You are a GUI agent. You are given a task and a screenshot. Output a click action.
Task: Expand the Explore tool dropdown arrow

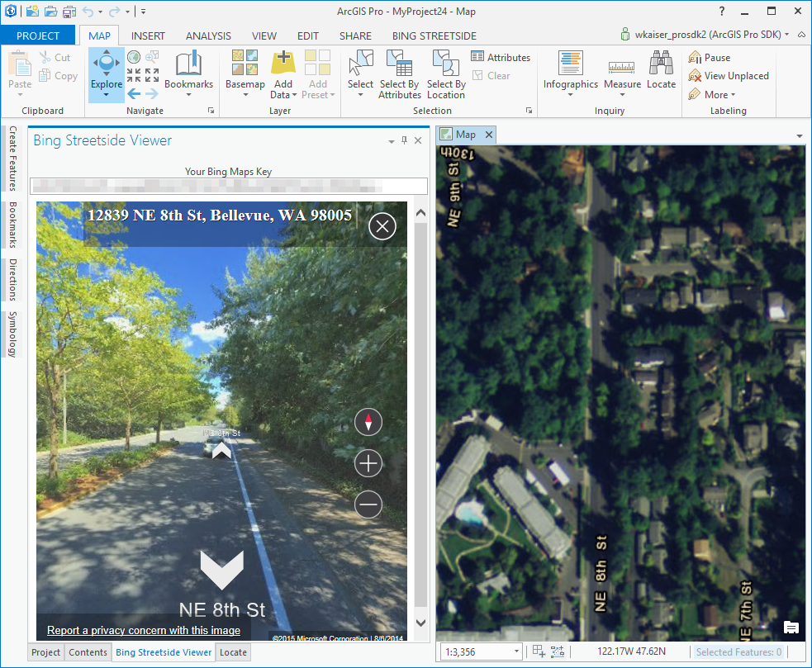pyautogui.click(x=107, y=95)
